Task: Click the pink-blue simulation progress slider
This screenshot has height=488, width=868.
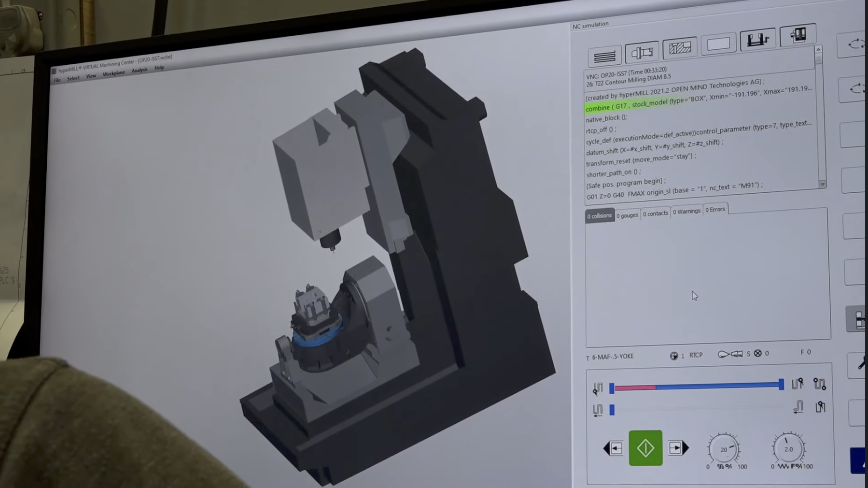Action: click(x=696, y=386)
